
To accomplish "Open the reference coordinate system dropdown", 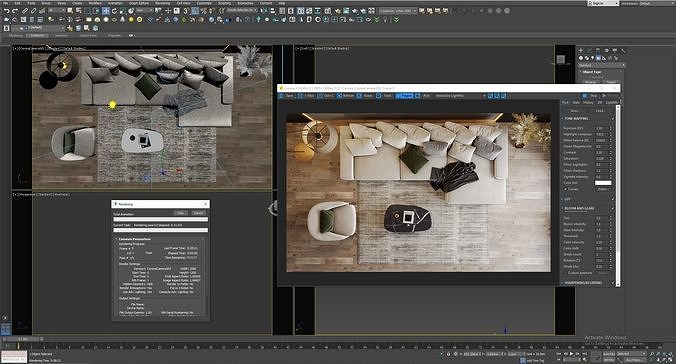I will [144, 10].
